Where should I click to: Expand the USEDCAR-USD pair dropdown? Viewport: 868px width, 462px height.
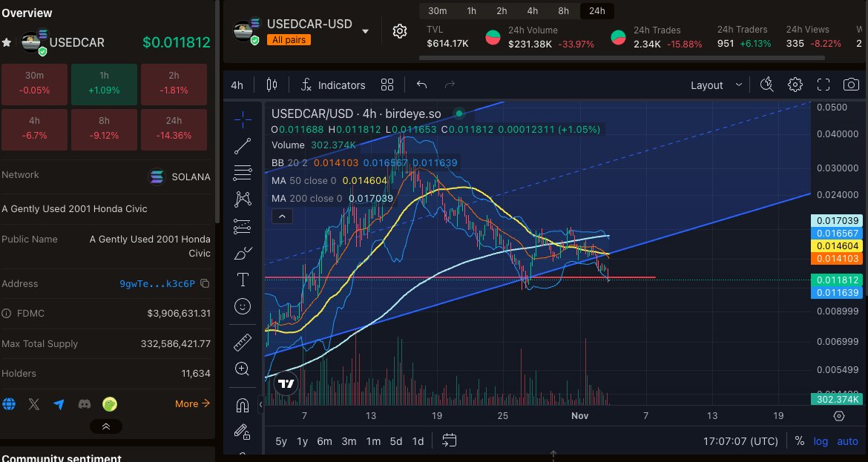tap(365, 32)
